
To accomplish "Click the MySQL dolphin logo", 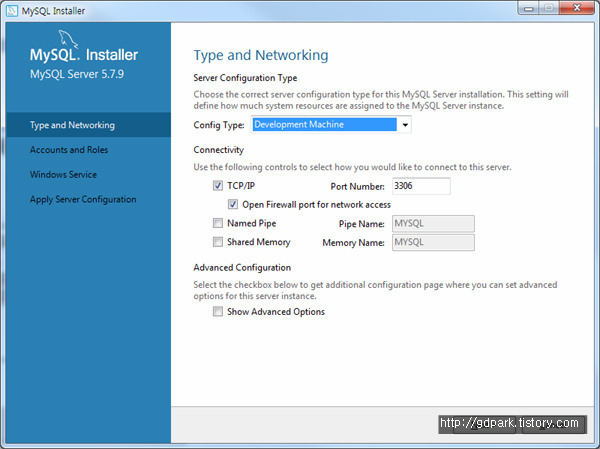I will pos(68,39).
